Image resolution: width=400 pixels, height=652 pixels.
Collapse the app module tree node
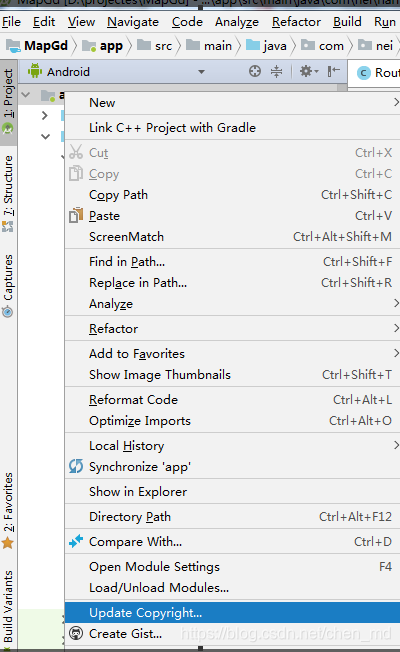pyautogui.click(x=26, y=95)
